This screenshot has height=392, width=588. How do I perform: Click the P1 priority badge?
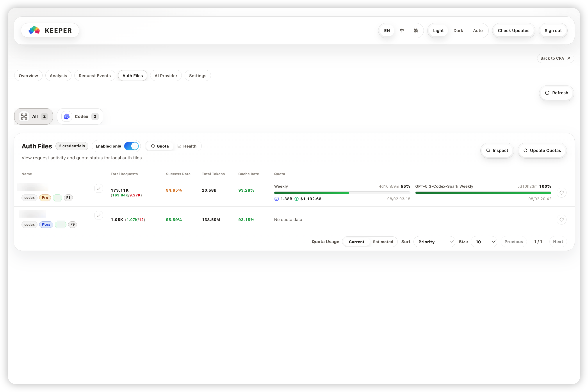tap(68, 198)
